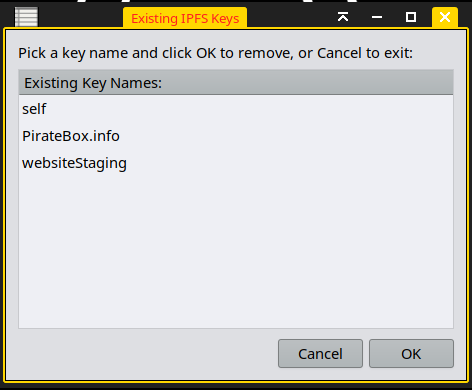Image resolution: width=472 pixels, height=390 pixels.
Task: Minimize the Existing IPFS Keys dialog
Action: (377, 17)
